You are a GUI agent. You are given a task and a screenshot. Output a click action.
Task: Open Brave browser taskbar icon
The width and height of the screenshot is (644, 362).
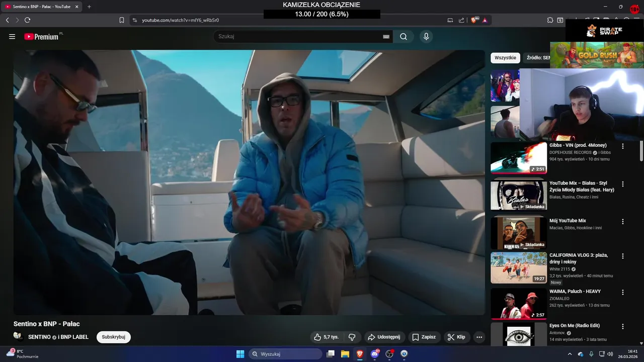coord(360,354)
